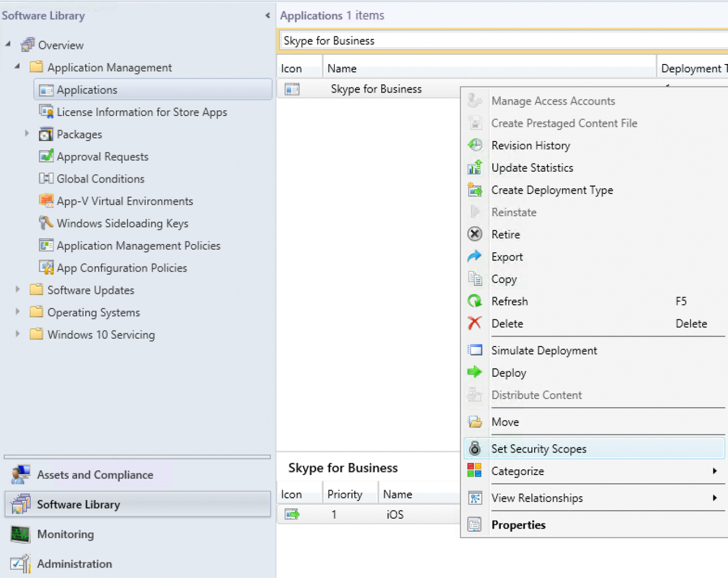Open the Categorize submenu
This screenshot has width=728, height=578.
[517, 471]
